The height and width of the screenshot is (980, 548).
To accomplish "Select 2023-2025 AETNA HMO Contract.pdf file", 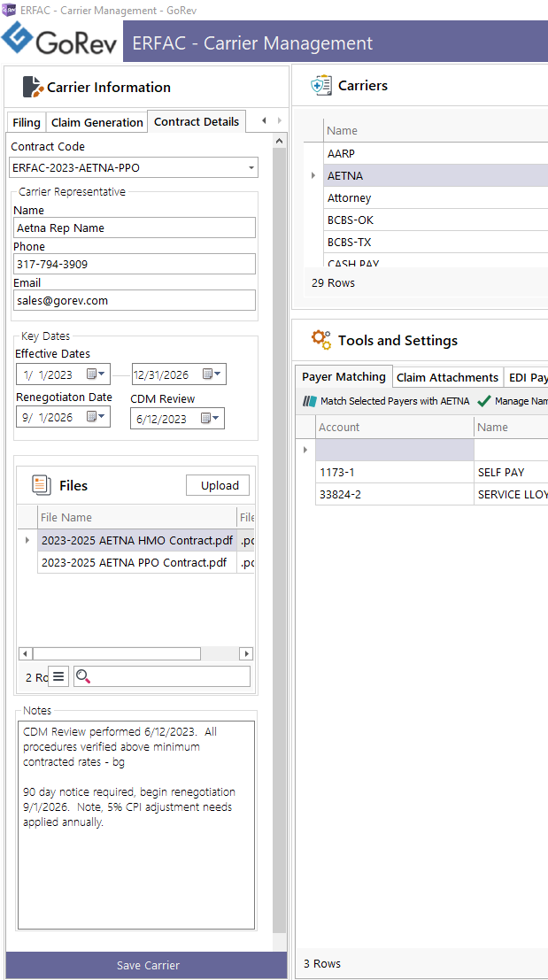I will (137, 540).
